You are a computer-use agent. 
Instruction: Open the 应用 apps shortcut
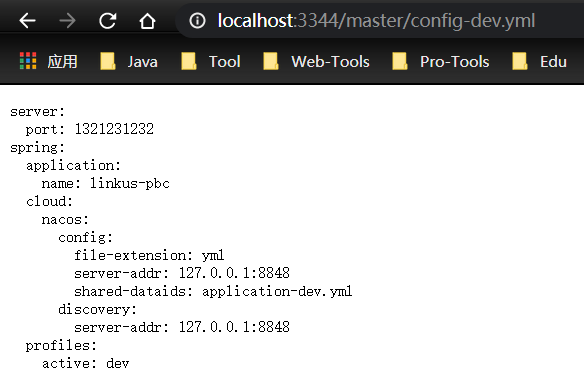point(48,61)
